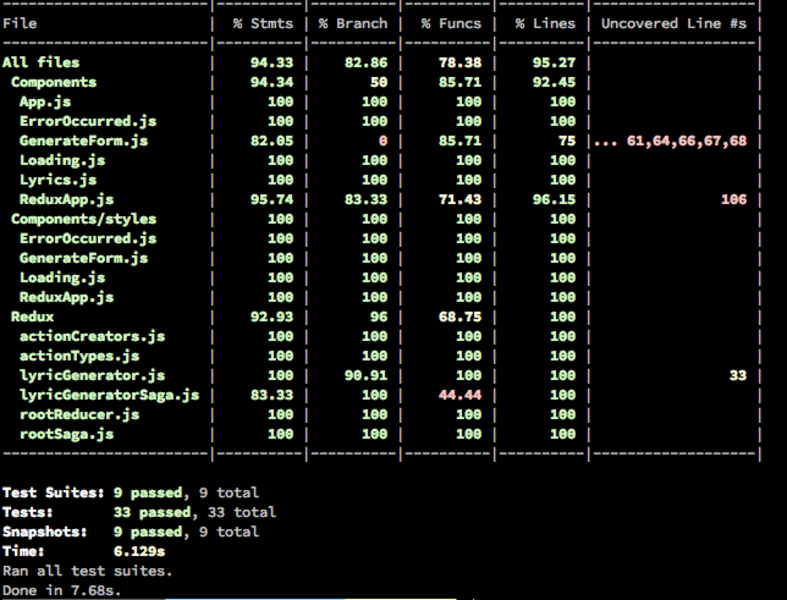The width and height of the screenshot is (787, 600).
Task: Click the red 44.44 funcs value
Action: coord(460,395)
